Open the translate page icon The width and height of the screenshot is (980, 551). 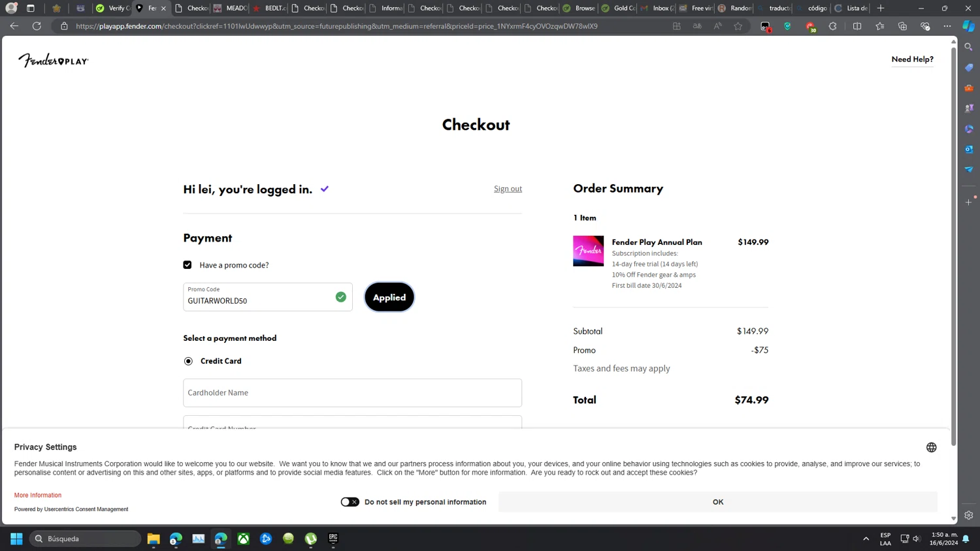[x=697, y=26]
